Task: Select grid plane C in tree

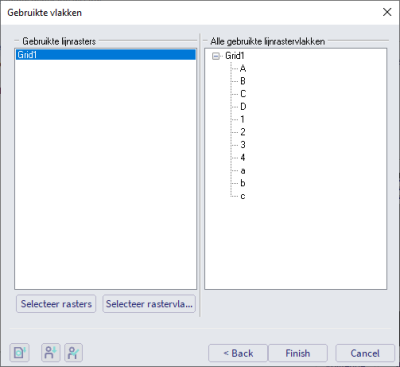Action: (x=243, y=94)
